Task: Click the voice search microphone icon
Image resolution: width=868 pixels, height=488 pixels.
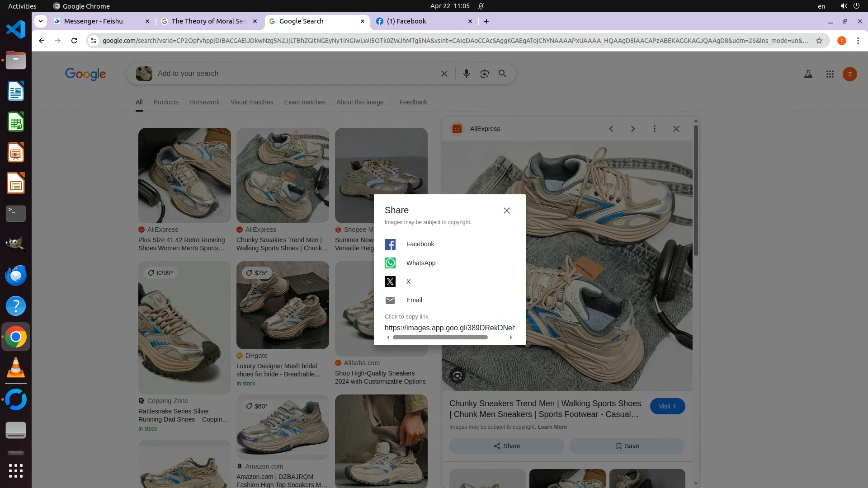Action: point(466,74)
